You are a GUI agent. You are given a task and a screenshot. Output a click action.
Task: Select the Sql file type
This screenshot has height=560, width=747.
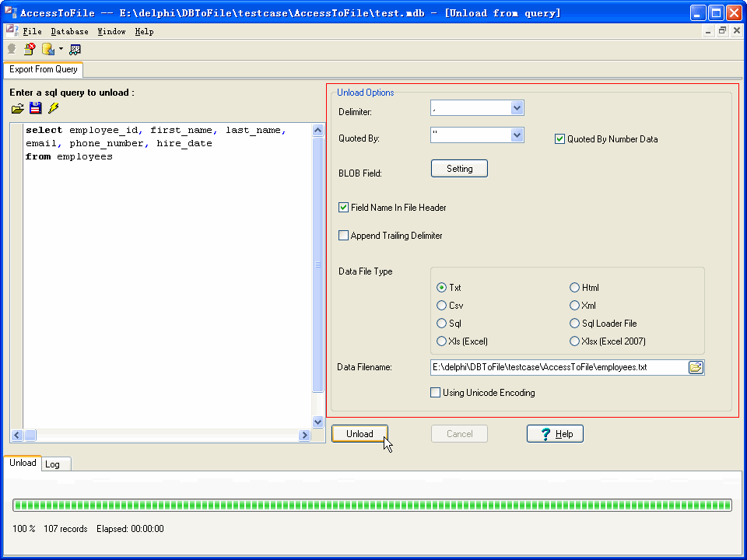[442, 324]
